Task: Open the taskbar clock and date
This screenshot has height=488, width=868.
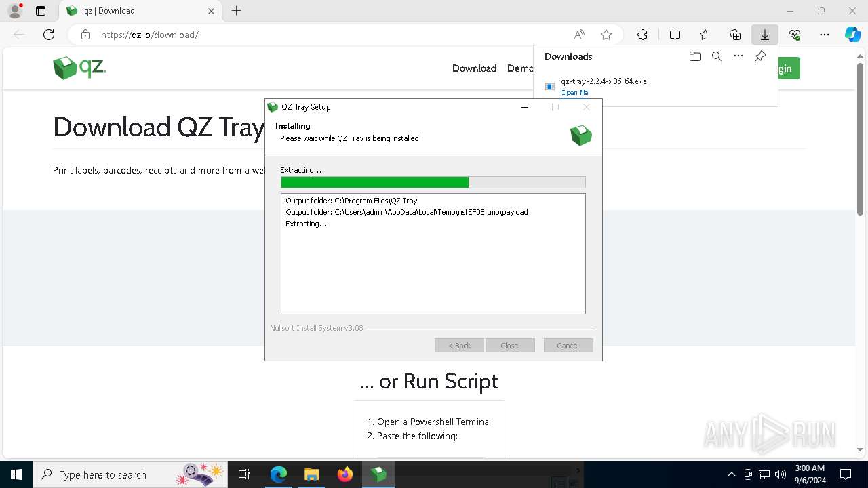Action: [x=810, y=474]
